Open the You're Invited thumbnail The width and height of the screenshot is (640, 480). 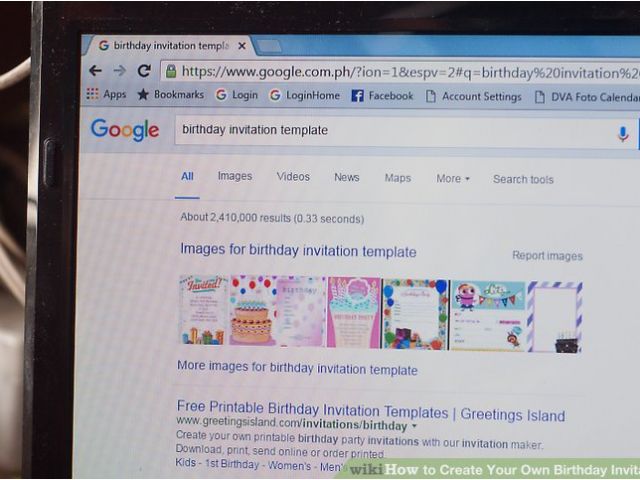pos(204,310)
